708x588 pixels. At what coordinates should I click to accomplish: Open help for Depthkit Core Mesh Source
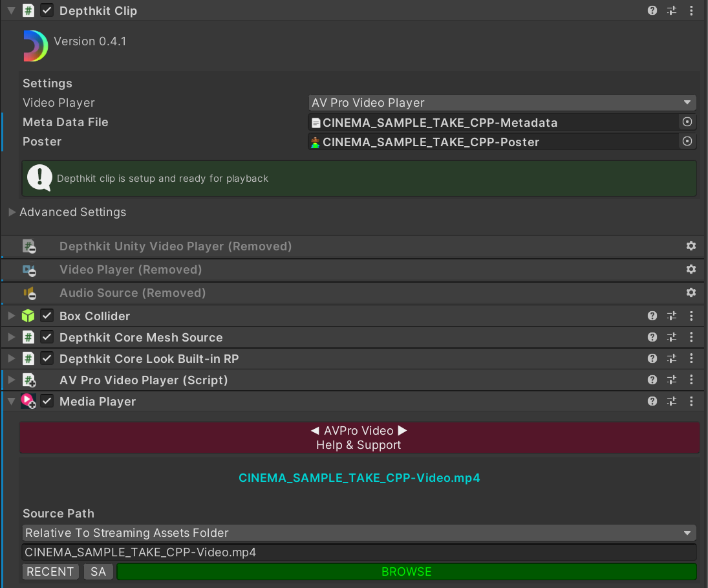click(652, 338)
